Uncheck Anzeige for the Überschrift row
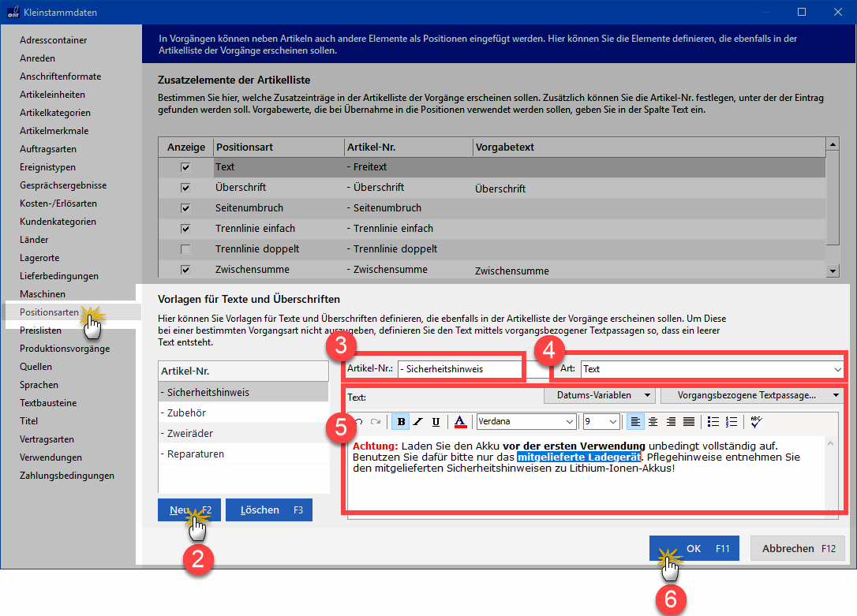 pos(185,187)
